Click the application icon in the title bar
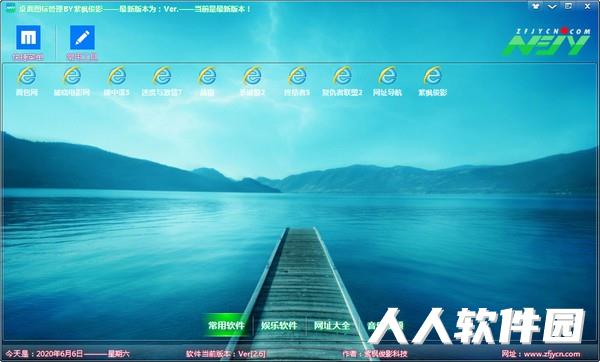The image size is (600, 362). click(11, 7)
